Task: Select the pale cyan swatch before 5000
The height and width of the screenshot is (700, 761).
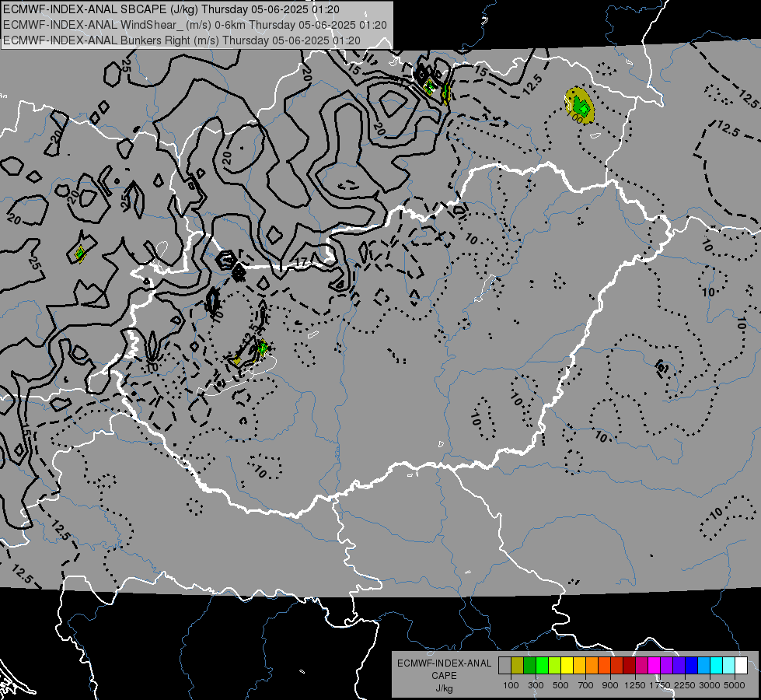Action: coord(729,665)
